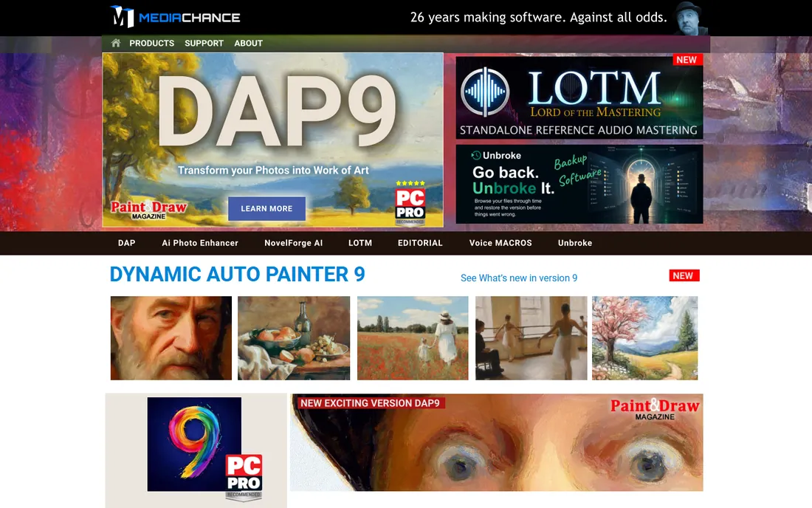Open See What's new in version 9 link
The width and height of the screenshot is (812, 508).
coord(519,278)
